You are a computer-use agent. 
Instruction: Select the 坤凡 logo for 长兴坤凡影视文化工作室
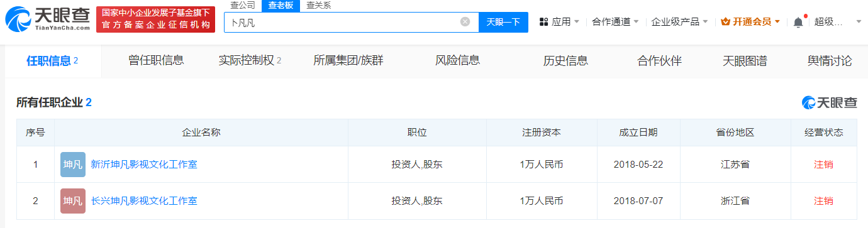pos(73,201)
